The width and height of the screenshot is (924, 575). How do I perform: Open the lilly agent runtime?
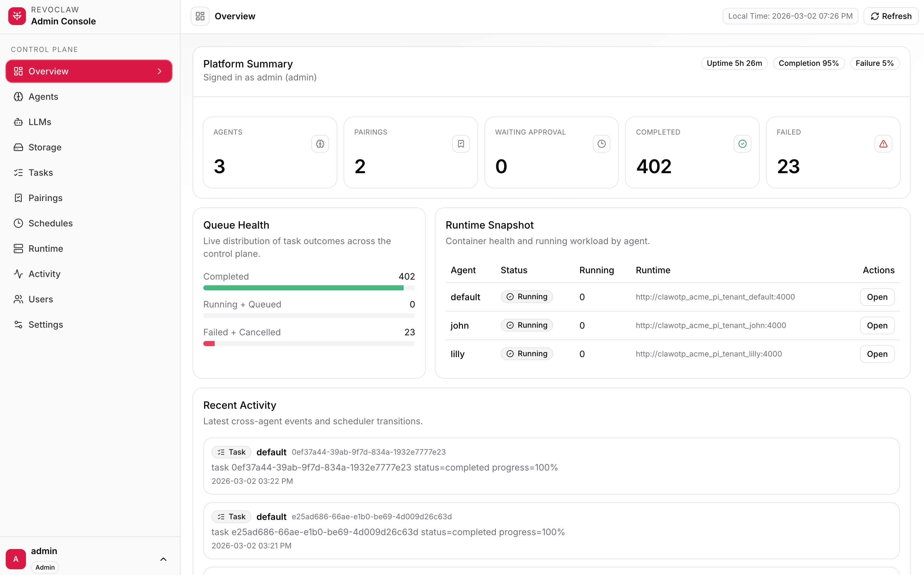(x=877, y=354)
